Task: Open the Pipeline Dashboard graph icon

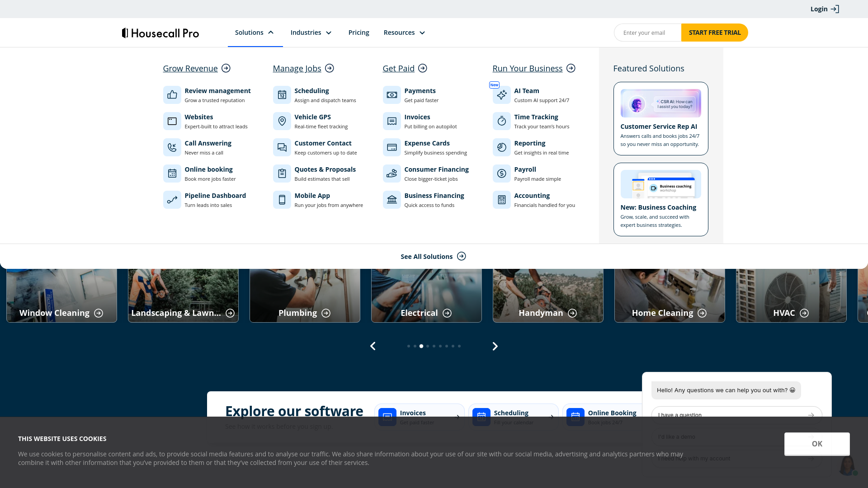Action: pyautogui.click(x=172, y=200)
